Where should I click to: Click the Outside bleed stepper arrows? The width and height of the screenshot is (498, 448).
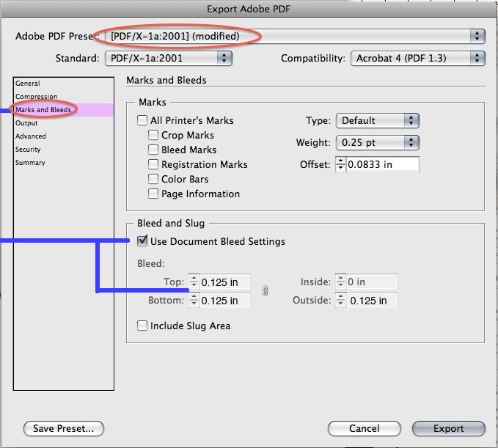340,301
